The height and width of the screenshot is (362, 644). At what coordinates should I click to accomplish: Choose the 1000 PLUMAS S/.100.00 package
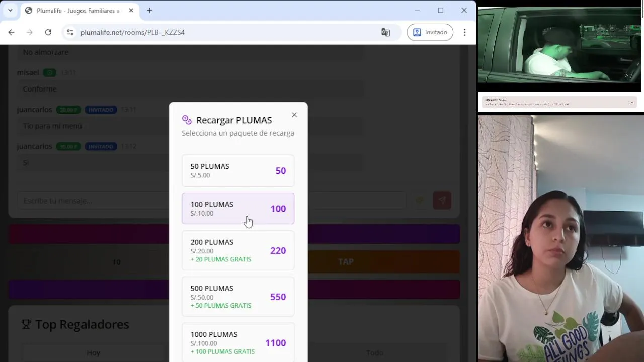[x=238, y=342]
